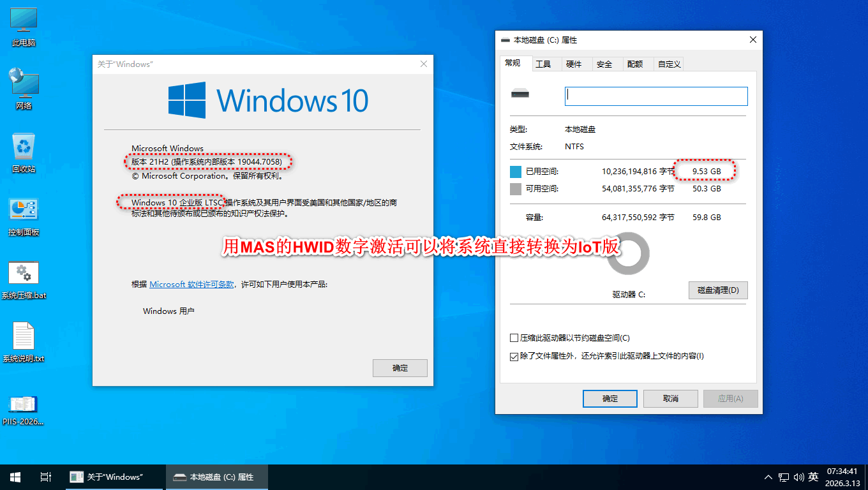The width and height of the screenshot is (868, 490).
Task: Click the 50.3 GB free space text
Action: 707,189
